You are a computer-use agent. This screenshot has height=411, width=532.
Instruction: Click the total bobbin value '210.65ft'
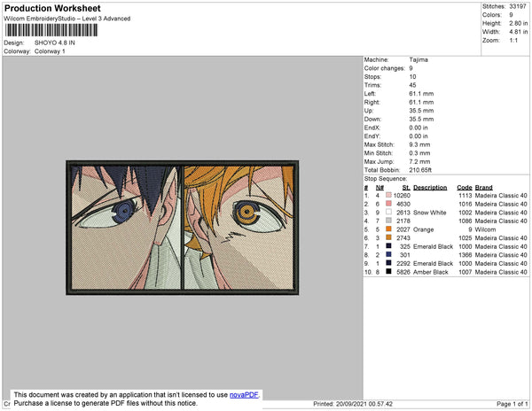[x=420, y=170]
